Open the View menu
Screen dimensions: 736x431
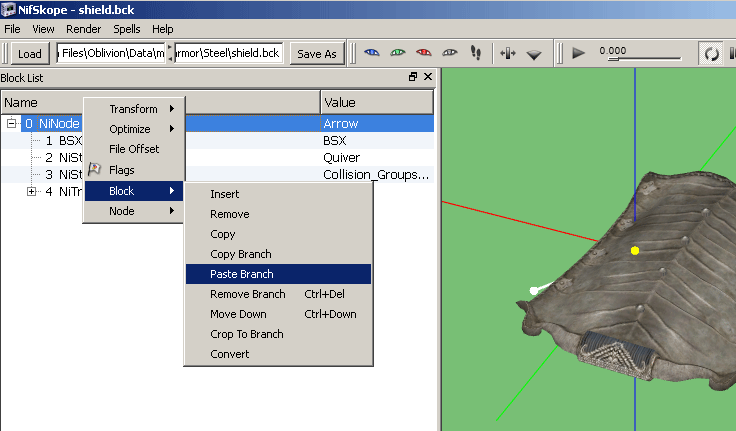pyautogui.click(x=43, y=29)
